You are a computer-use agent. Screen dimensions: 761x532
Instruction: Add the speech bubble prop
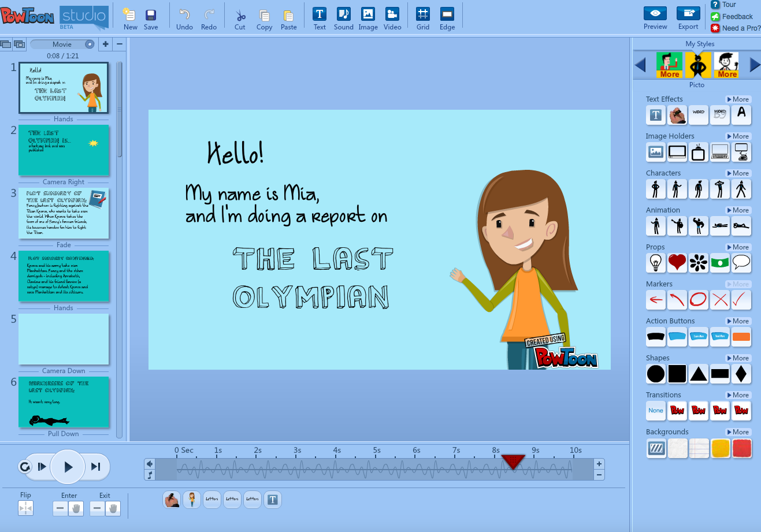click(741, 263)
